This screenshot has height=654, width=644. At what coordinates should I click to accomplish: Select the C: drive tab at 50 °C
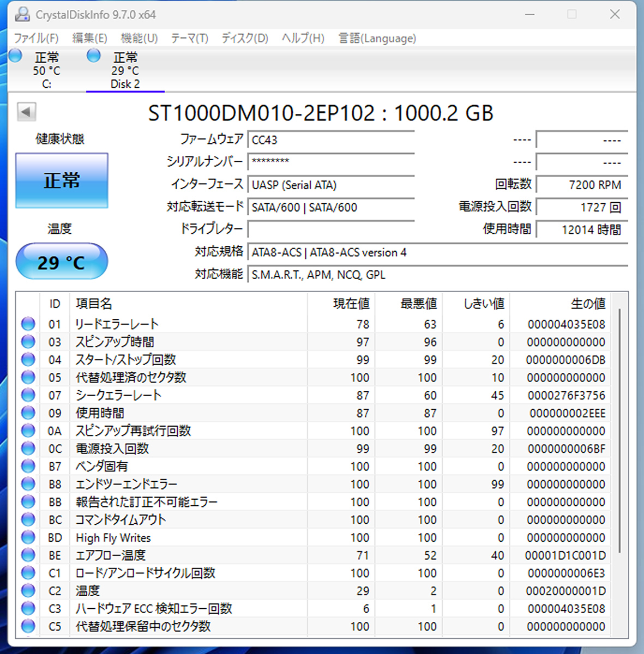47,70
